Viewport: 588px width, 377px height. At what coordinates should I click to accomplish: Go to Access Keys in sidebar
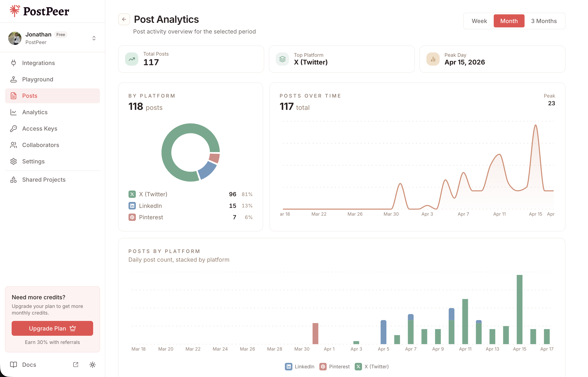(40, 129)
